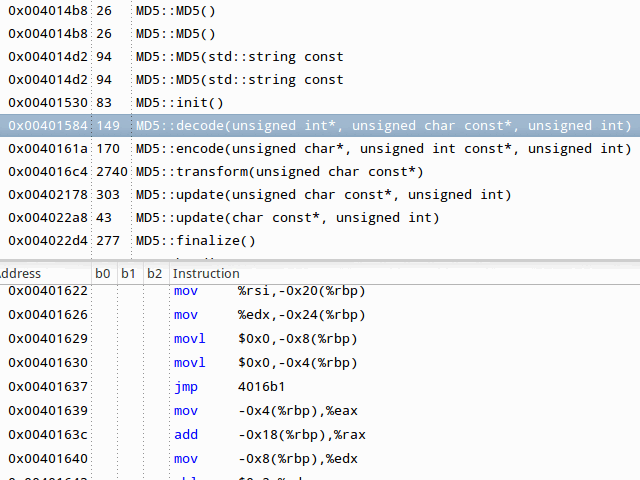The height and width of the screenshot is (480, 640).
Task: Select the MD5::encode function row
Action: pos(320,149)
